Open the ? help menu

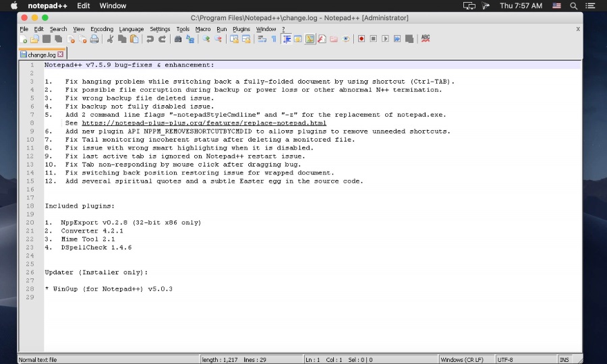tap(283, 29)
